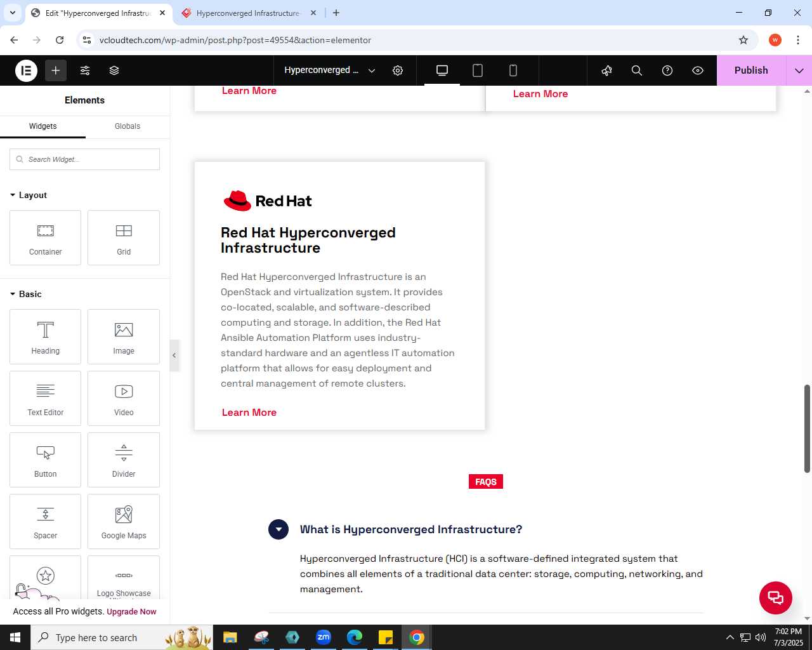The image size is (812, 650).
Task: Open the Elementor logo menu
Action: (27, 70)
